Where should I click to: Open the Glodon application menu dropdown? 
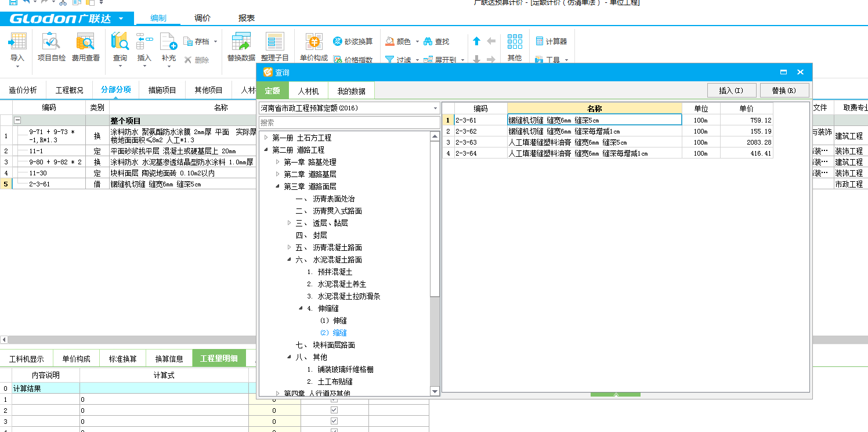pyautogui.click(x=121, y=19)
